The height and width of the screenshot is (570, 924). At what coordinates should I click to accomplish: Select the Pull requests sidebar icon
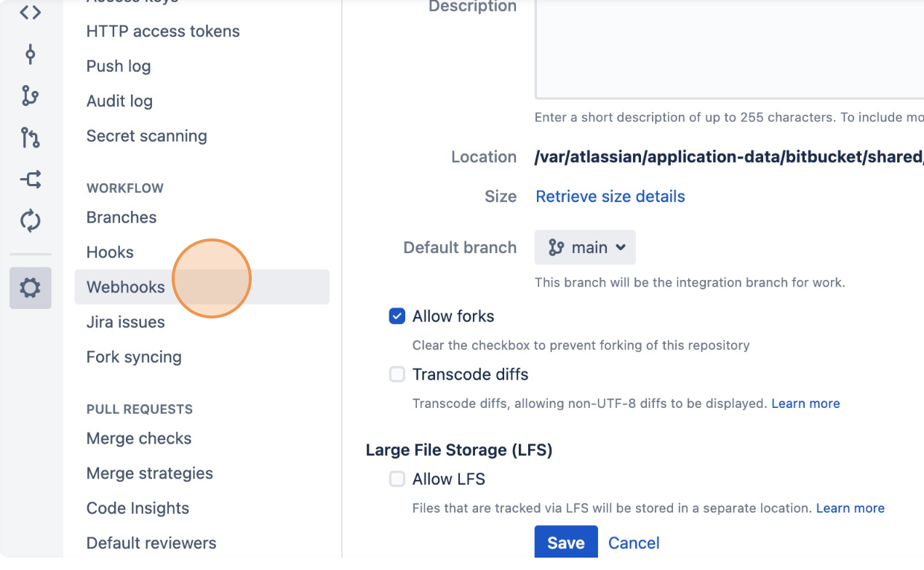tap(30, 137)
